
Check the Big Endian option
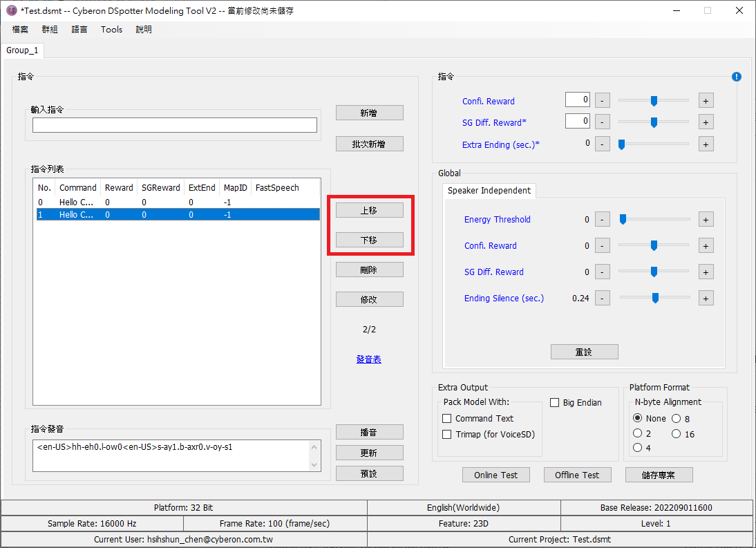pos(555,403)
